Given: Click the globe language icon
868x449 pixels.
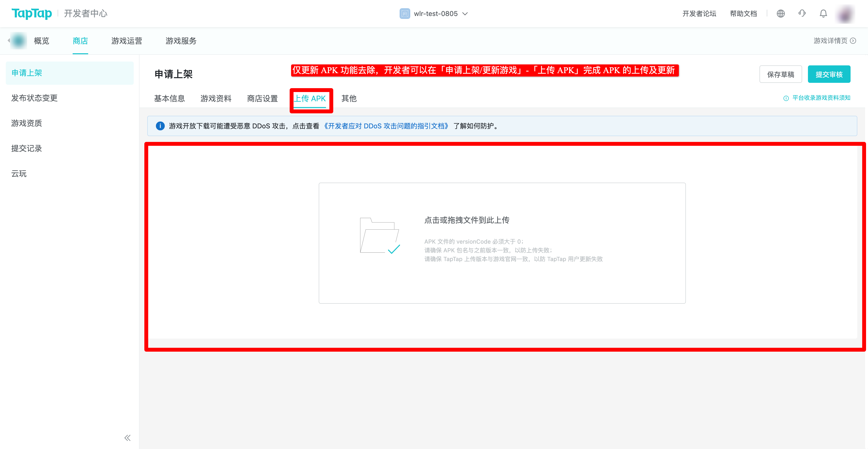Looking at the screenshot, I should 780,14.
